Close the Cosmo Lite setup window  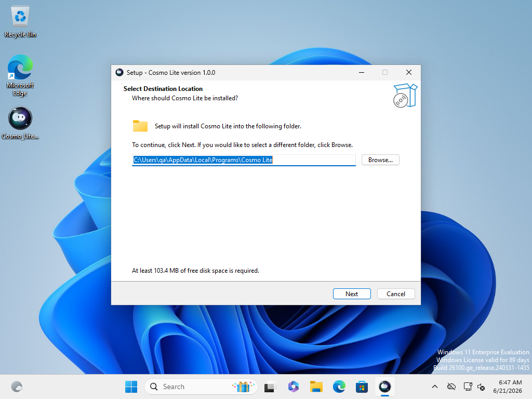point(409,72)
